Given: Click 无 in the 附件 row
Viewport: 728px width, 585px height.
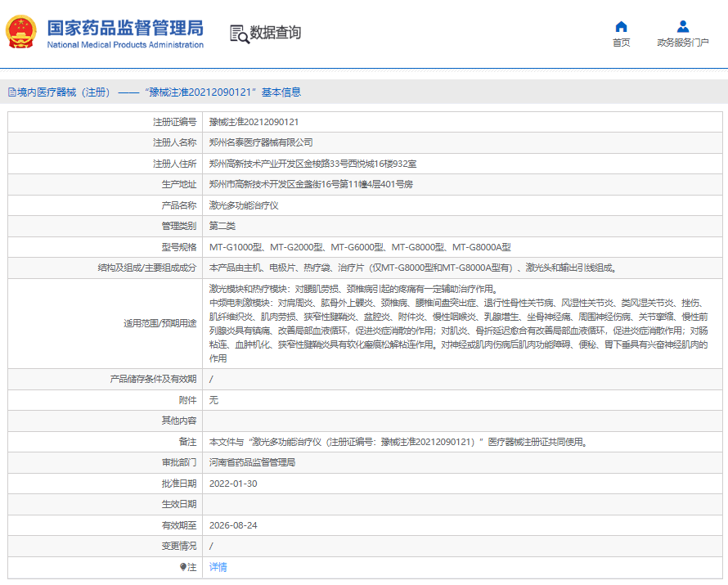Looking at the screenshot, I should pos(213,400).
